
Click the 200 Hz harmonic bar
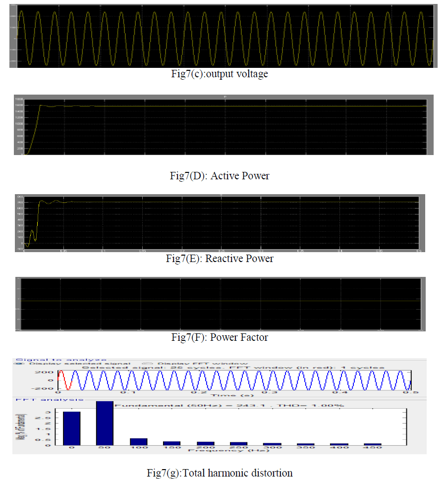pos(205,443)
